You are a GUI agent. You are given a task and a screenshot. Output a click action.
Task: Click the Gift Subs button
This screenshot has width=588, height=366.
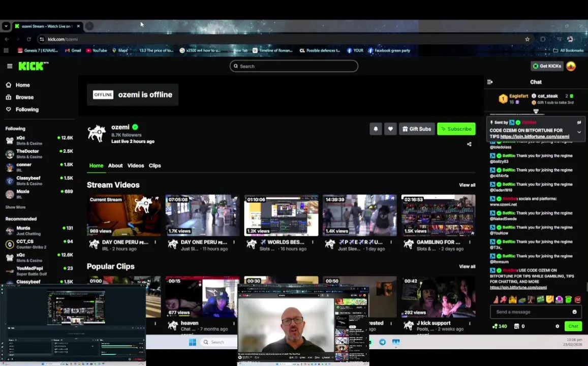click(417, 129)
